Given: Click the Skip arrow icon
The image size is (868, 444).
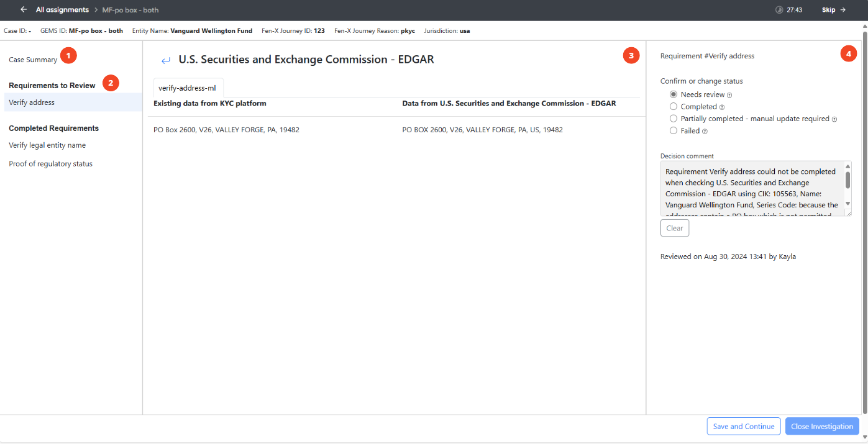Looking at the screenshot, I should [x=843, y=10].
